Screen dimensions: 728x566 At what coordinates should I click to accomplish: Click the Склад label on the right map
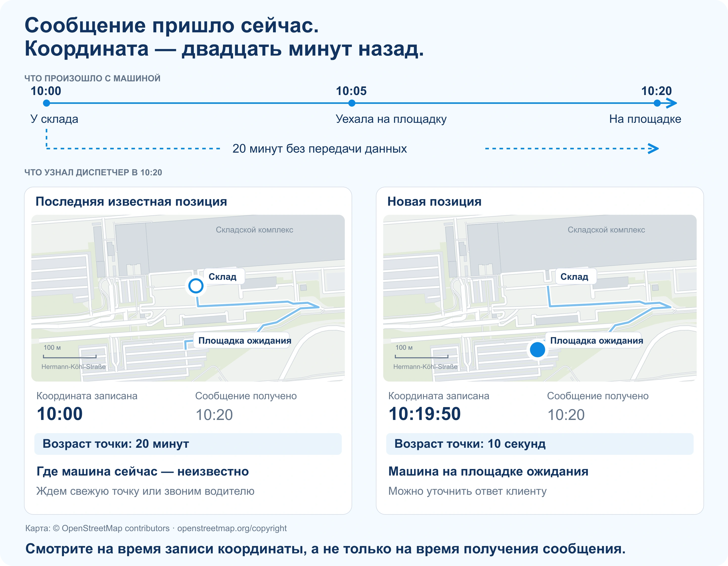coord(576,276)
